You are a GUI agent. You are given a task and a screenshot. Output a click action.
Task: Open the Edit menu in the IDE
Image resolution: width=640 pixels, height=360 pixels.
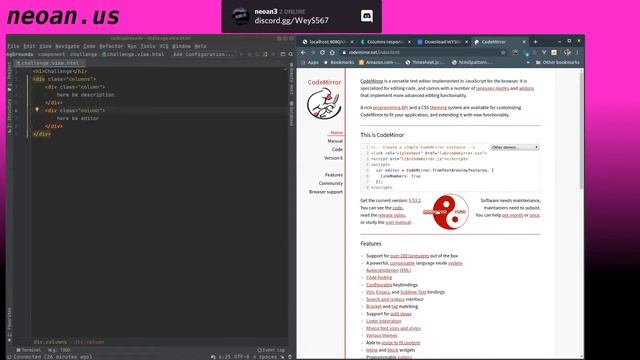(29, 46)
